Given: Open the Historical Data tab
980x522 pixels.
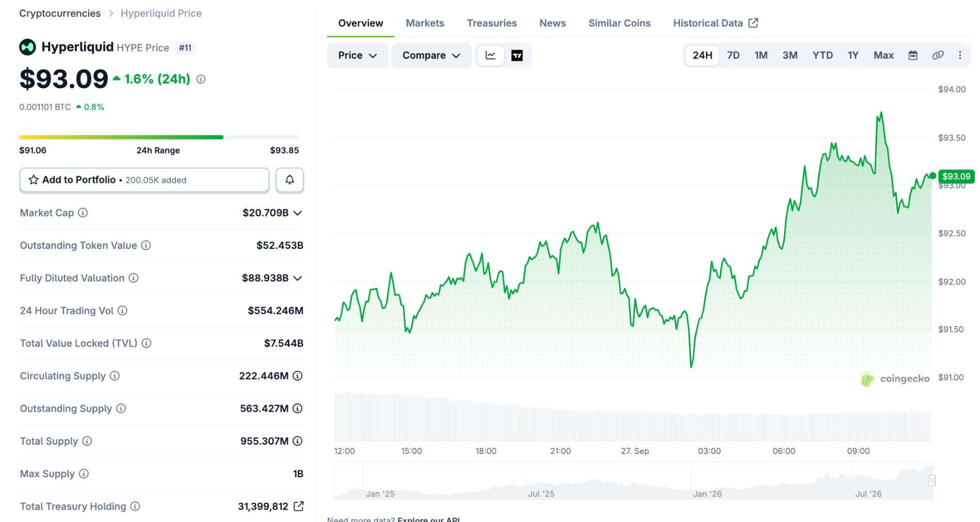Looking at the screenshot, I should (x=715, y=23).
